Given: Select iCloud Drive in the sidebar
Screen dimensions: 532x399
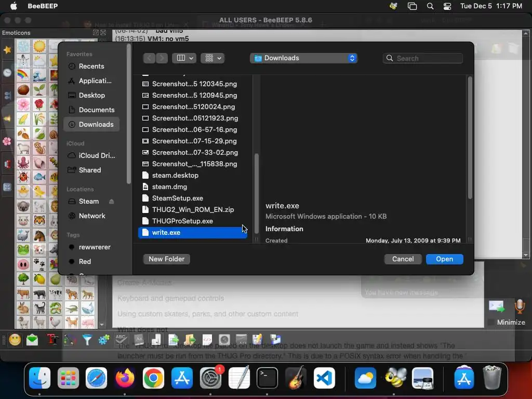Looking at the screenshot, I should click(x=91, y=155).
